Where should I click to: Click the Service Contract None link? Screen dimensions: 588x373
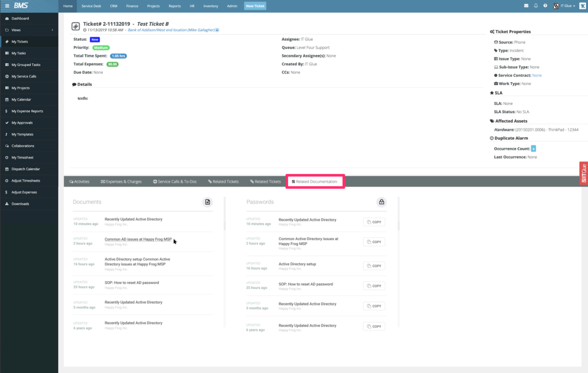(537, 75)
